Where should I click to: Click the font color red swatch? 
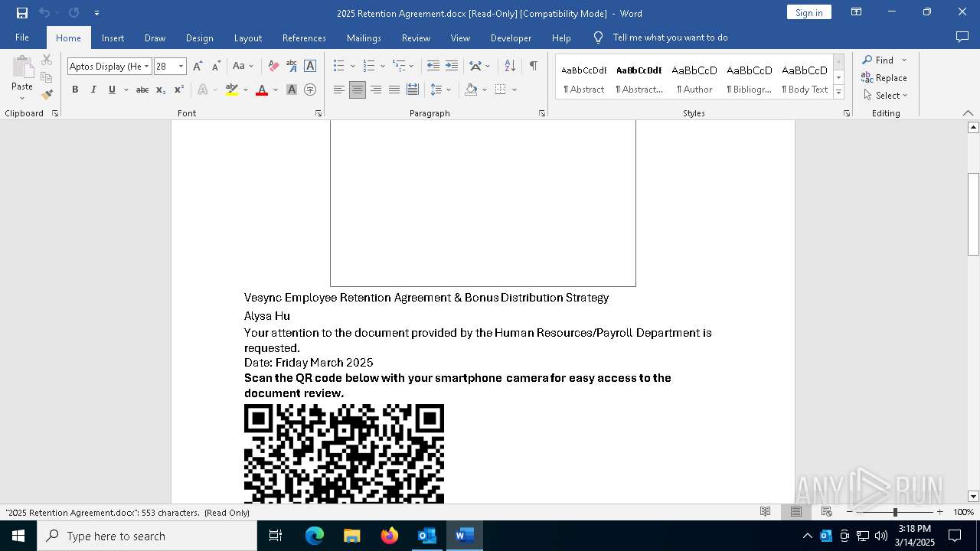pos(262,90)
